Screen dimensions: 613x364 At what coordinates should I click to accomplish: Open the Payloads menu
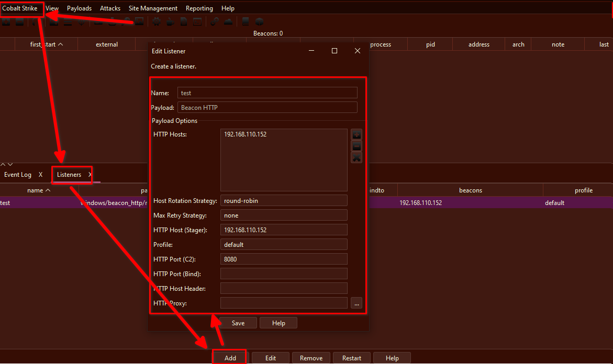[79, 8]
